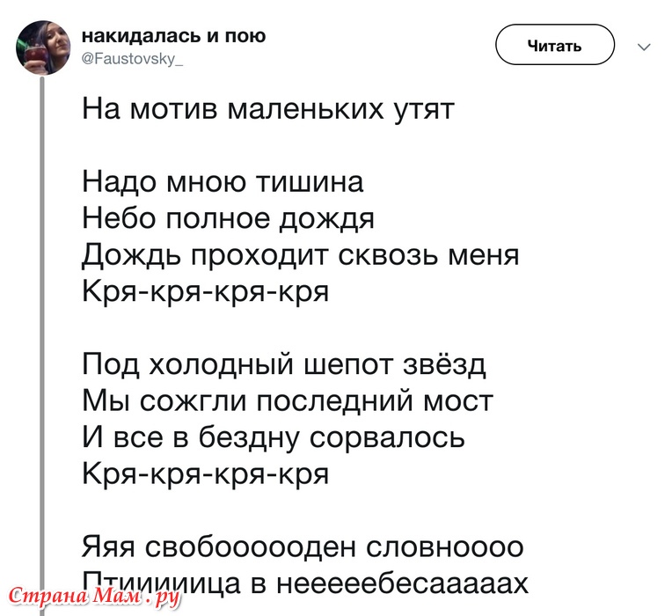The image size is (672, 616).
Task: Select the line Дождь проходит сквозь меня
Action: (x=301, y=255)
